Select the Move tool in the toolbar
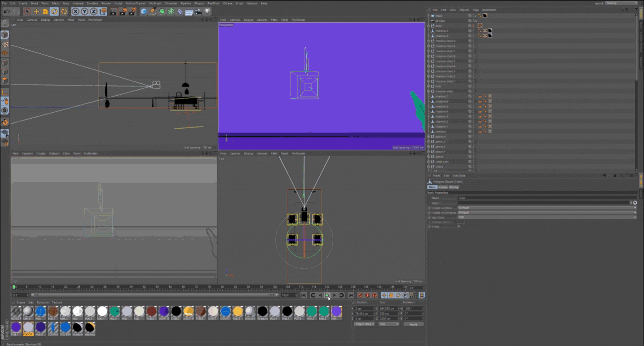The image size is (644, 346). 36,12
